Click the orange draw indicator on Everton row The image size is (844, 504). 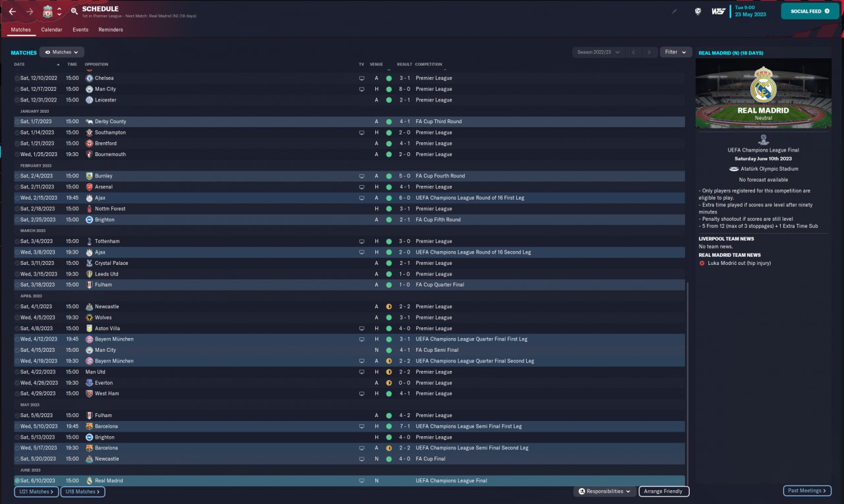(389, 383)
